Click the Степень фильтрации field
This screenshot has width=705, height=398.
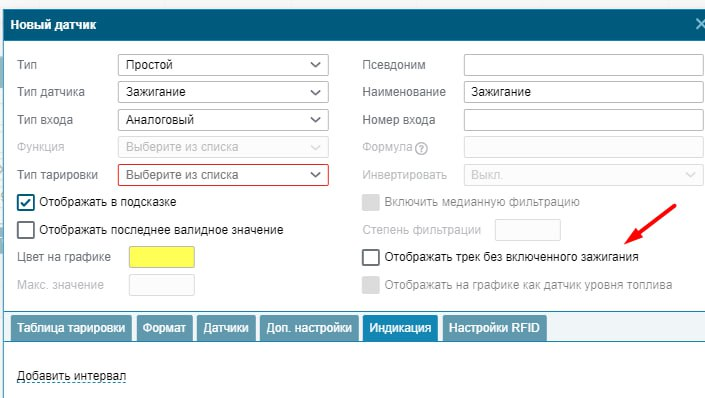[x=528, y=230]
